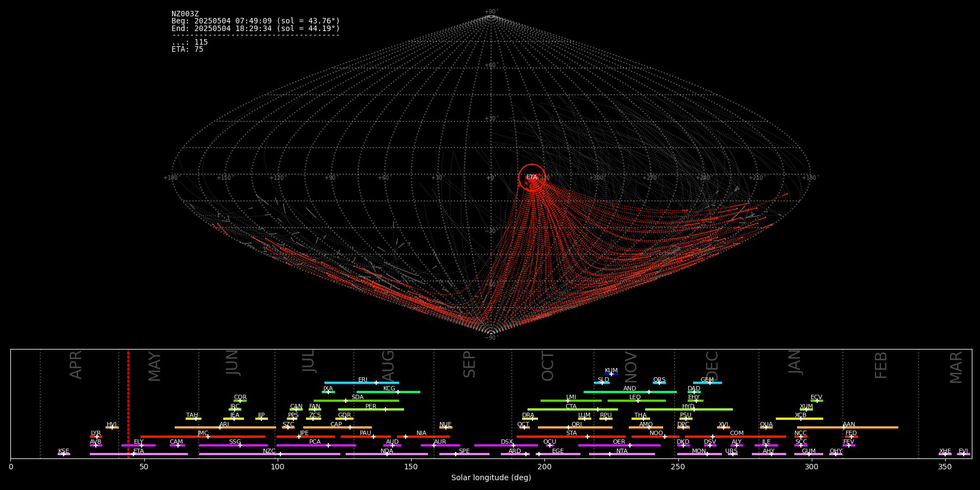
Task: Select the XHE shower label
Action: point(945,451)
